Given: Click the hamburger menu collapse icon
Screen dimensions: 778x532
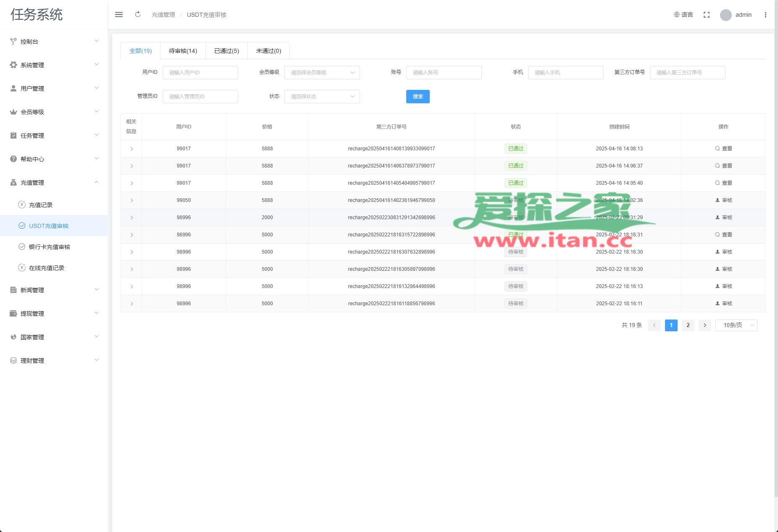Looking at the screenshot, I should 119,15.
